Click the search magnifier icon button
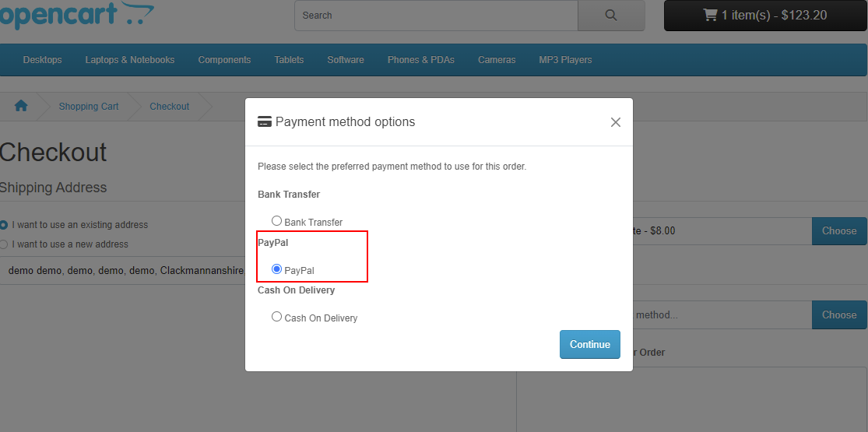 click(x=611, y=16)
